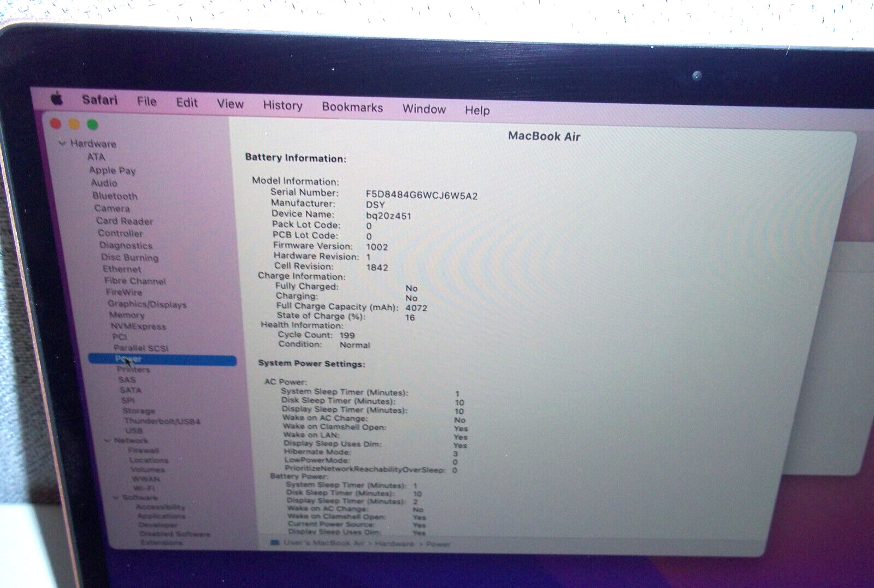Click Hardware in the bottom path bar
874x588 pixels.
pos(394,544)
